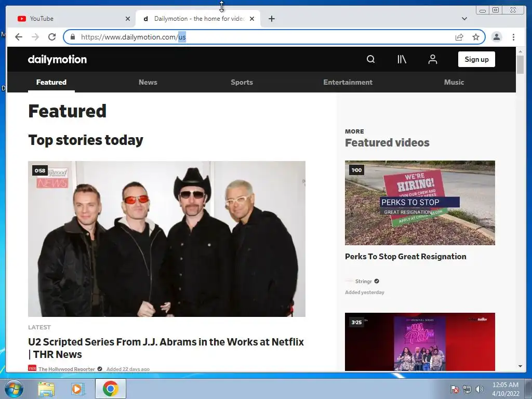The width and height of the screenshot is (532, 399).
Task: Open the Chrome profile avatar icon
Action: (x=496, y=37)
